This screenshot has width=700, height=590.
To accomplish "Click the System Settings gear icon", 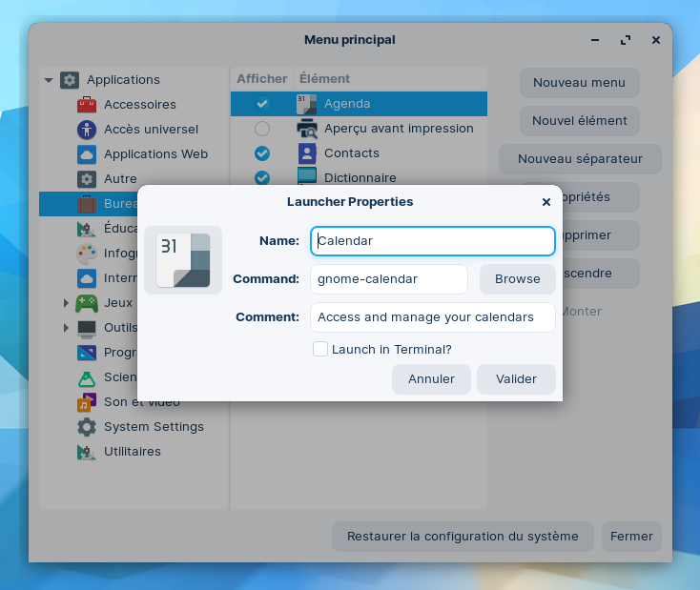I will (x=87, y=427).
